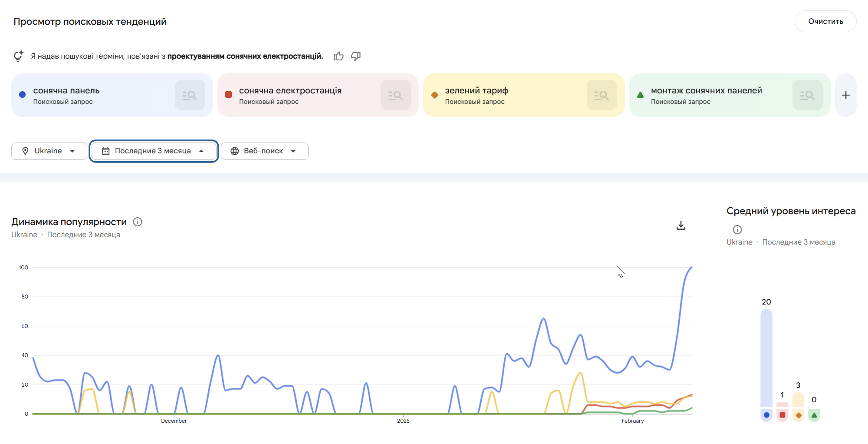
Task: Click the thumbs down feedback icon
Action: tap(356, 56)
